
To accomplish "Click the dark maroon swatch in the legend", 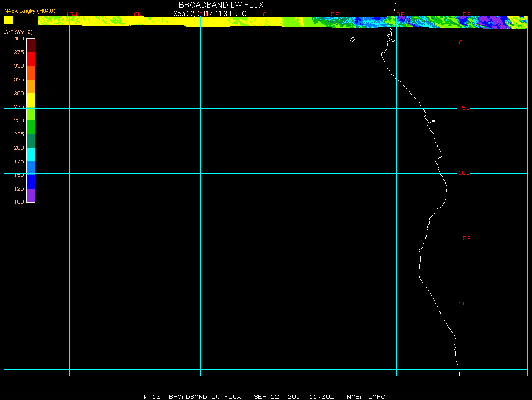I will click(x=31, y=46).
